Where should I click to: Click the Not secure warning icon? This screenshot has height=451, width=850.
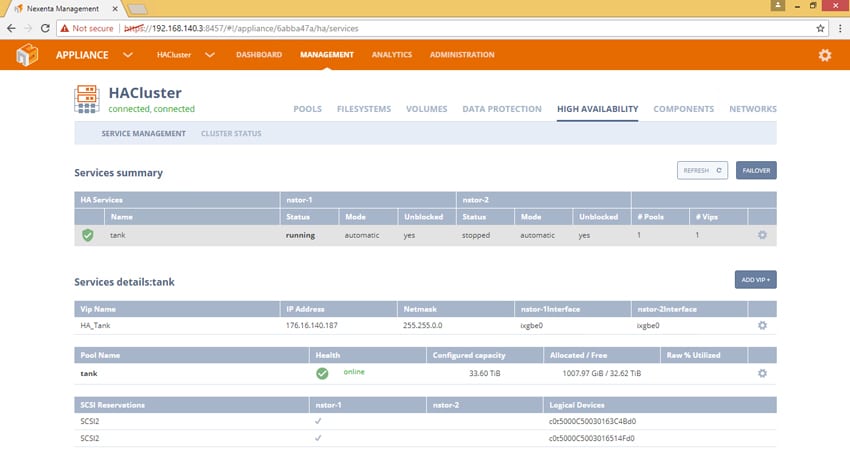click(65, 28)
